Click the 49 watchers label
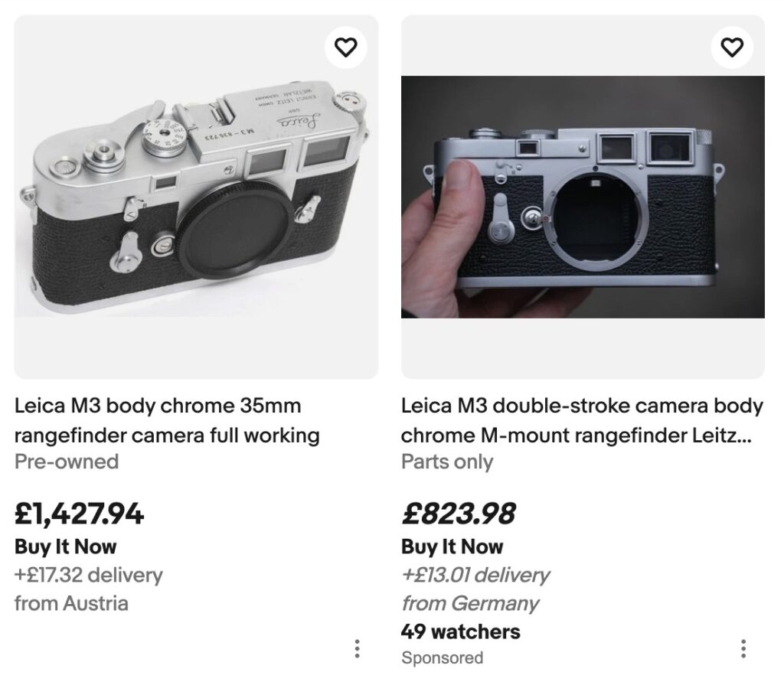 pos(460,631)
